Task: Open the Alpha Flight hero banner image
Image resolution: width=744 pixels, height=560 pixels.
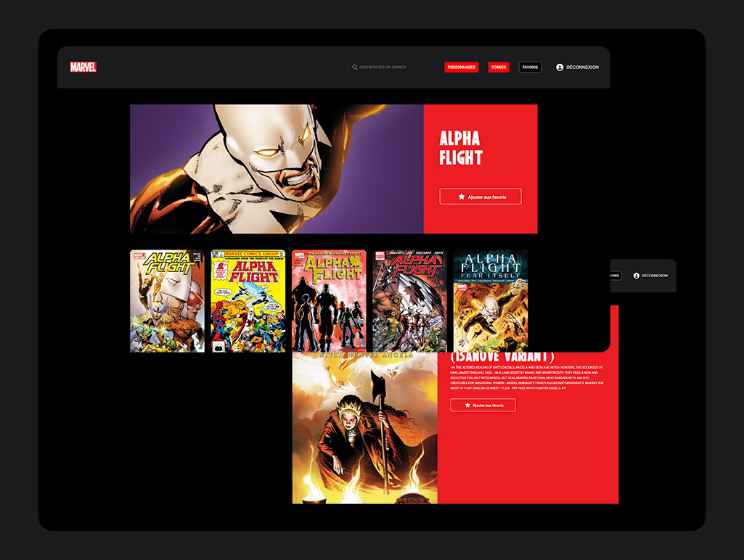Action: point(277,169)
